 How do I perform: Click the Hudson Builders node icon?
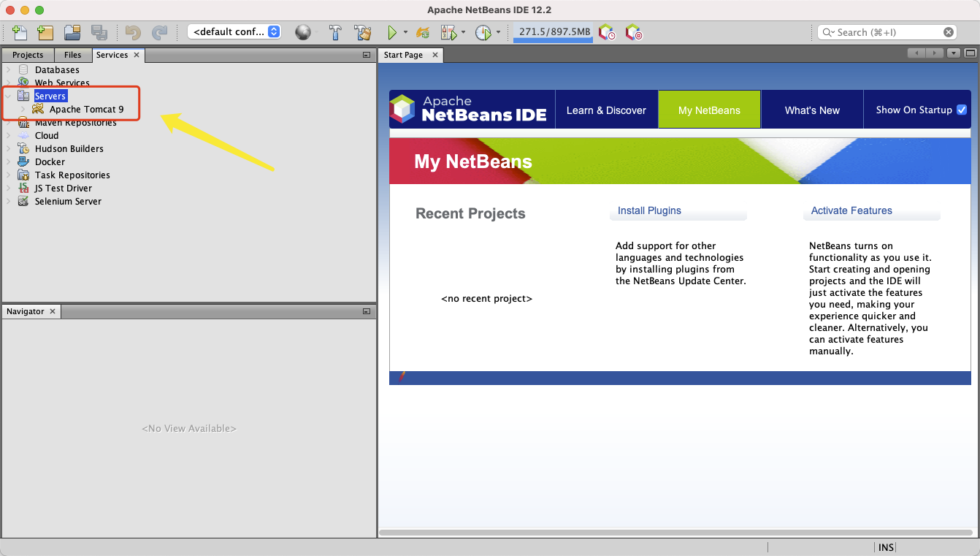[x=23, y=148]
